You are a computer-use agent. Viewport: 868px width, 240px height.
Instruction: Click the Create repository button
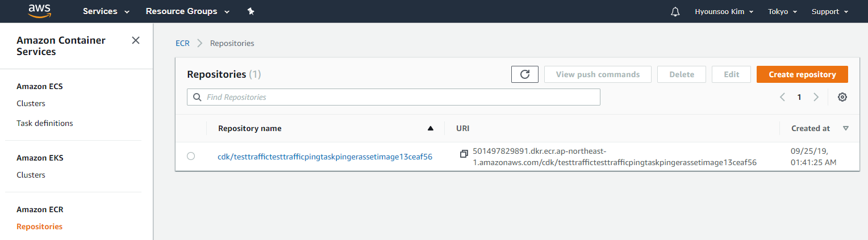(802, 74)
